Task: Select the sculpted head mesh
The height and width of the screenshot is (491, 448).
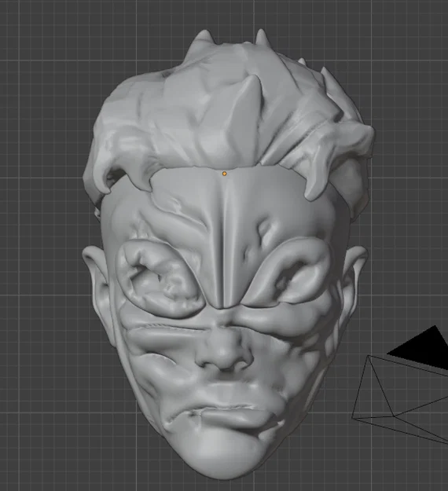Action: coord(226,254)
